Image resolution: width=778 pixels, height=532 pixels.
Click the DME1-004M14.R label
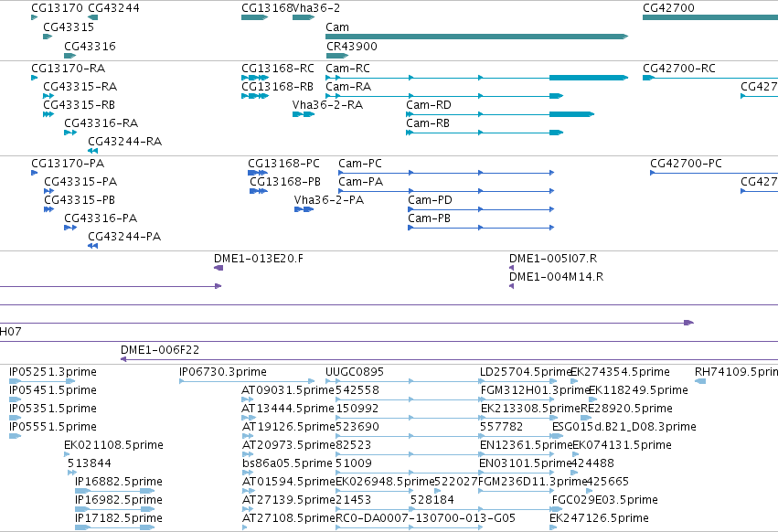[556, 277]
